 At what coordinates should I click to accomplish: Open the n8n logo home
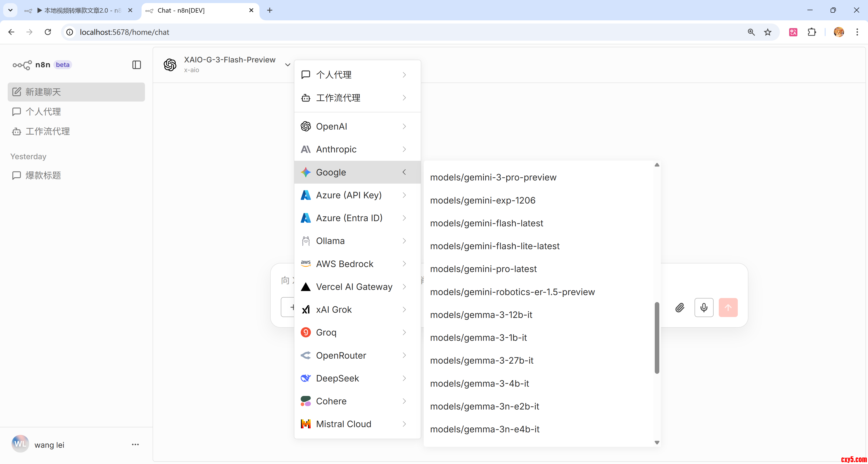pos(22,65)
